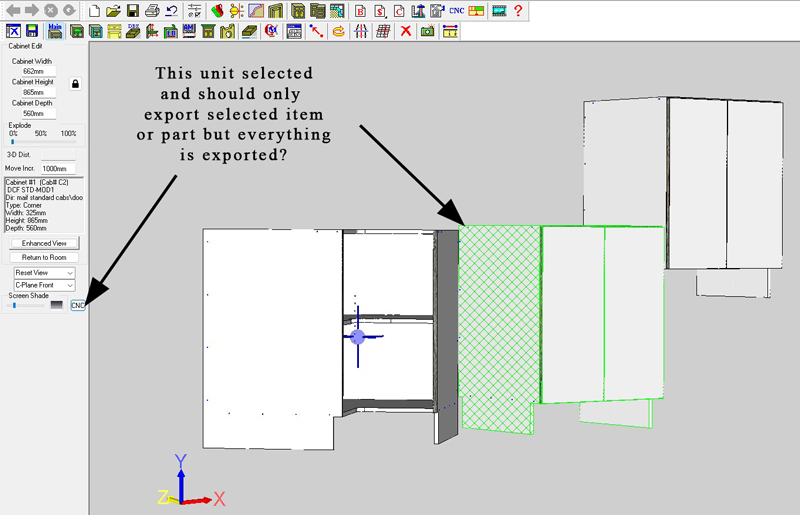Click the Main view toolbar icon
The width and height of the screenshot is (800, 515).
pos(55,31)
